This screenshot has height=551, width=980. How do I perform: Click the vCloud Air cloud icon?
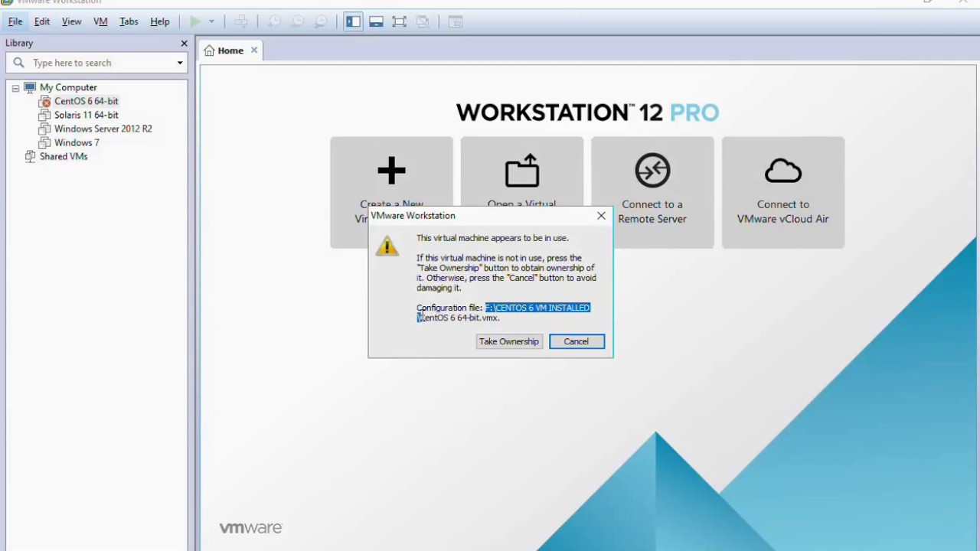click(x=783, y=171)
